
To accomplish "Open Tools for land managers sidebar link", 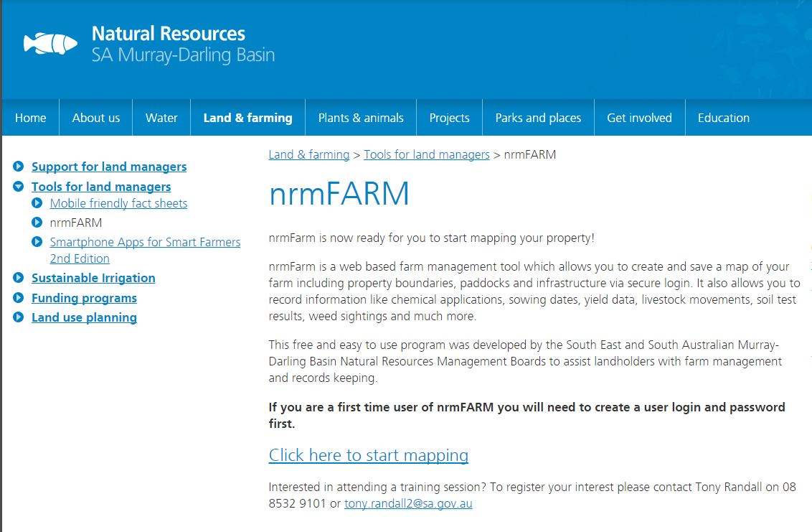I will pos(101,187).
